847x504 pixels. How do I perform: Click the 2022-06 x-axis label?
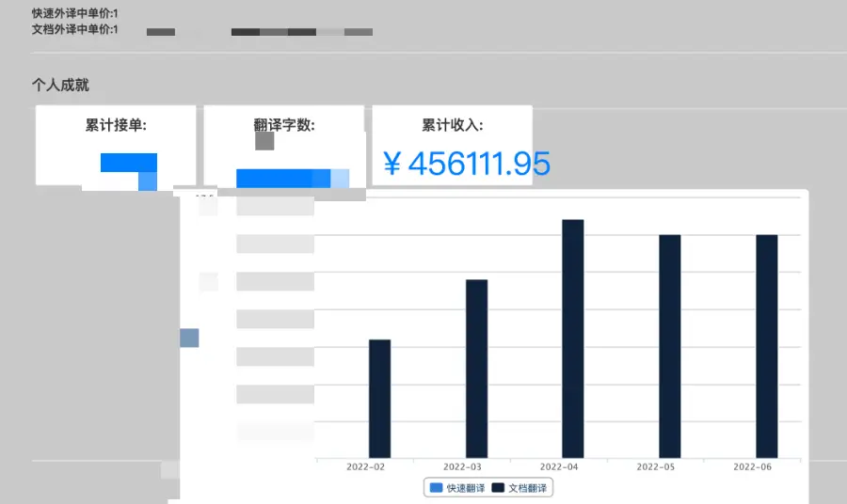[752, 466]
